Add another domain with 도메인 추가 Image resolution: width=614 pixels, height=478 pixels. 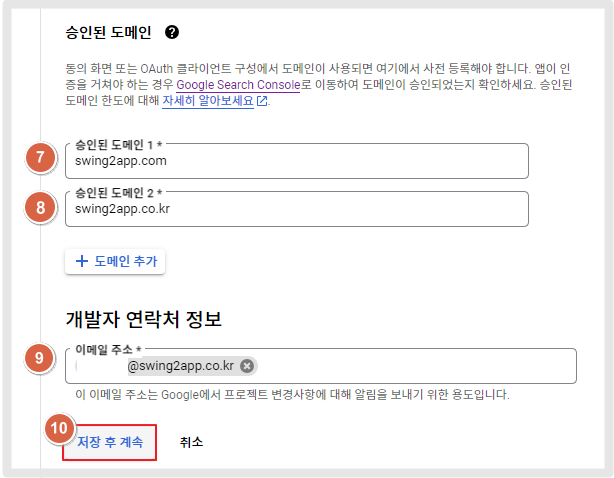(115, 261)
